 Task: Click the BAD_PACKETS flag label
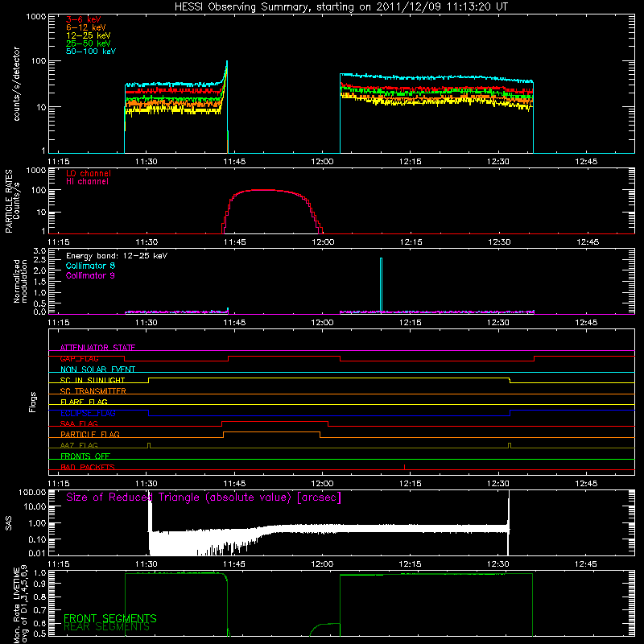tap(88, 467)
